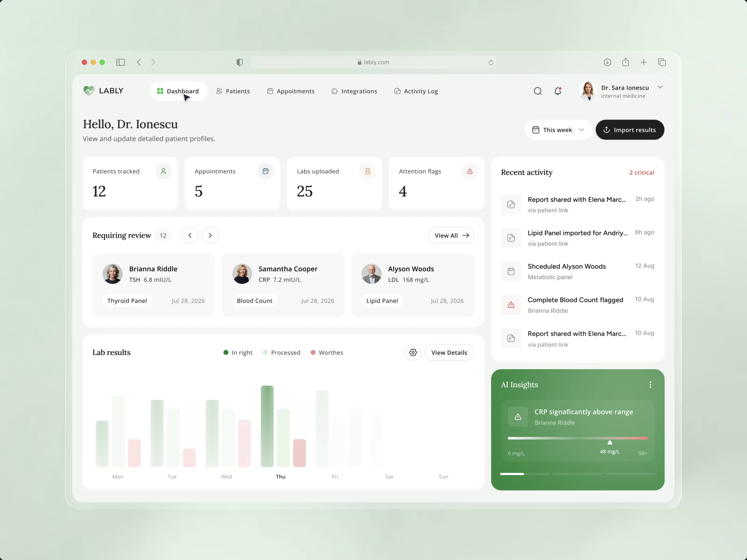Toggle the browser sidebar icon
Viewport: 747px width, 560px height.
pyautogui.click(x=120, y=62)
